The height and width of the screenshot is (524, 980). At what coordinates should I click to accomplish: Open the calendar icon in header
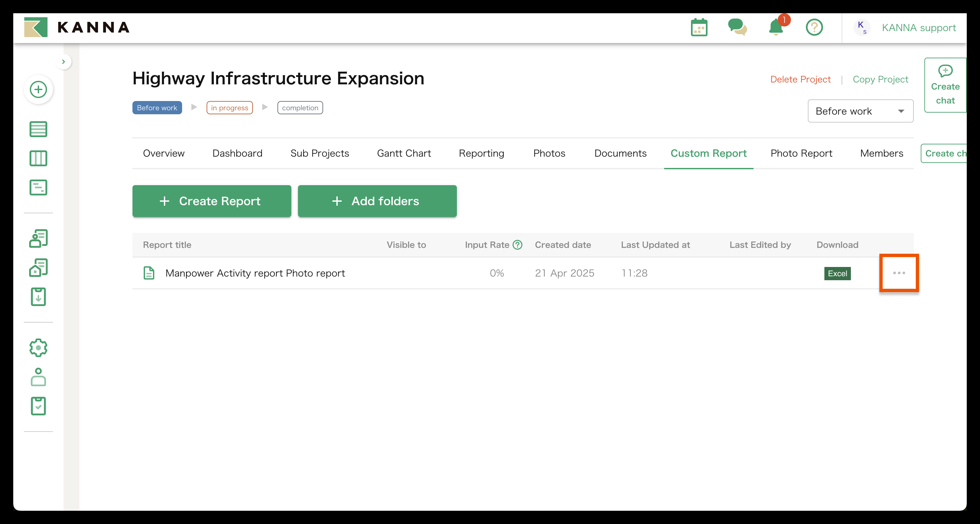coord(699,28)
